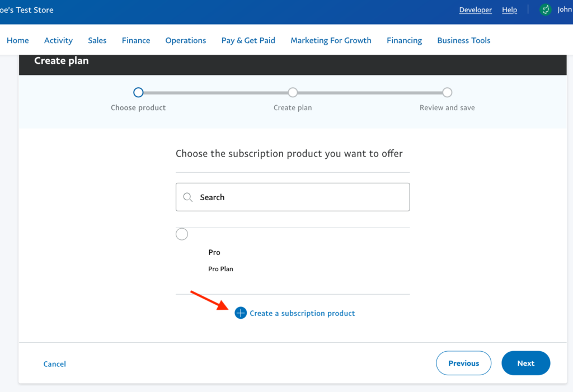
Task: Open the Financing menu
Action: coord(404,40)
